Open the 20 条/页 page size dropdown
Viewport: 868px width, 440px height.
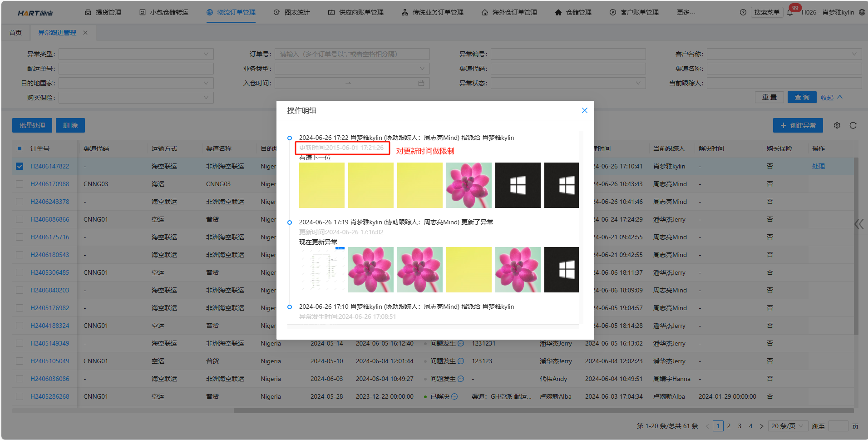pyautogui.click(x=787, y=426)
